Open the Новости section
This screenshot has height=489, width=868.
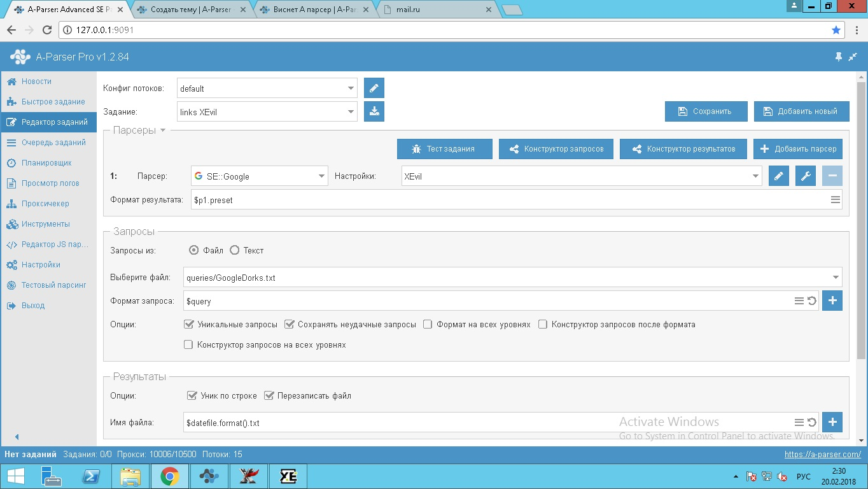[x=36, y=81]
